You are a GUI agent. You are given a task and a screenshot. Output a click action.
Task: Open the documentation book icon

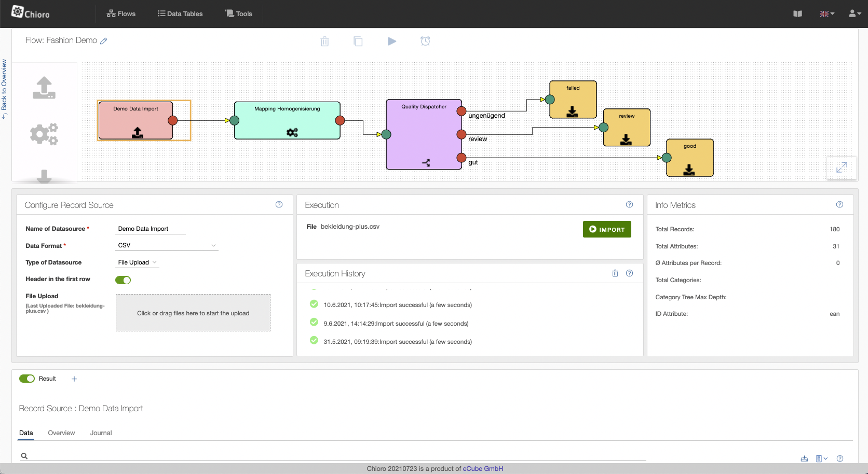pyautogui.click(x=798, y=14)
